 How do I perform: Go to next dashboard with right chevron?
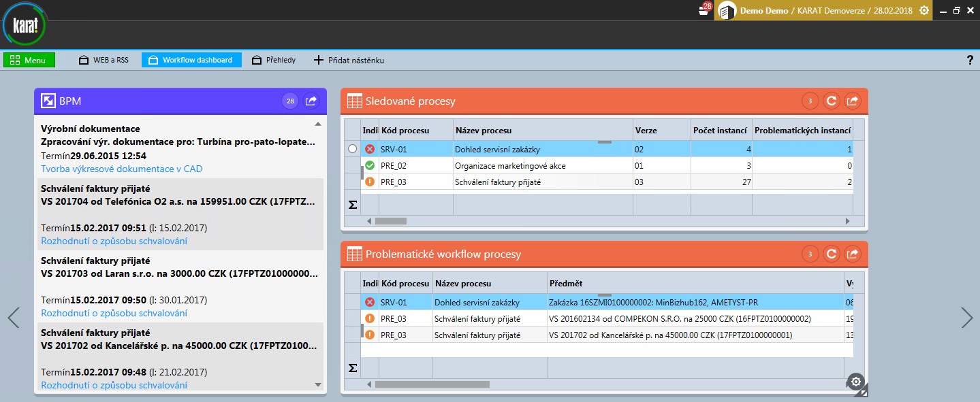point(966,318)
